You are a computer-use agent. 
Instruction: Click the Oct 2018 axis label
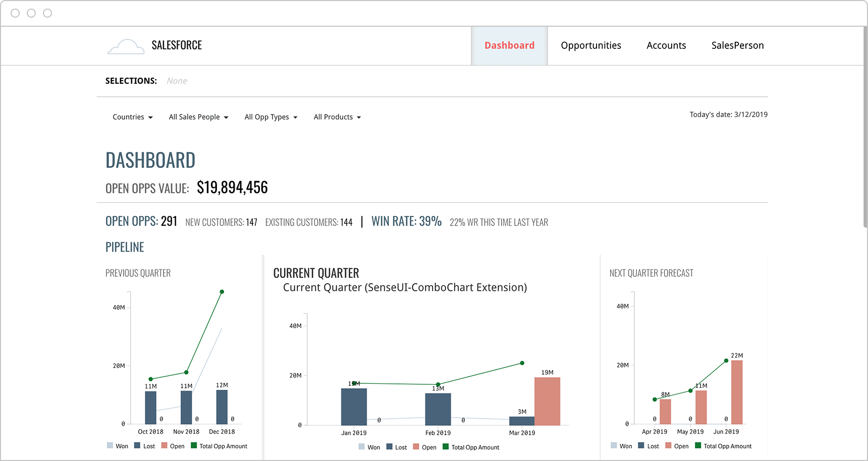pyautogui.click(x=150, y=432)
